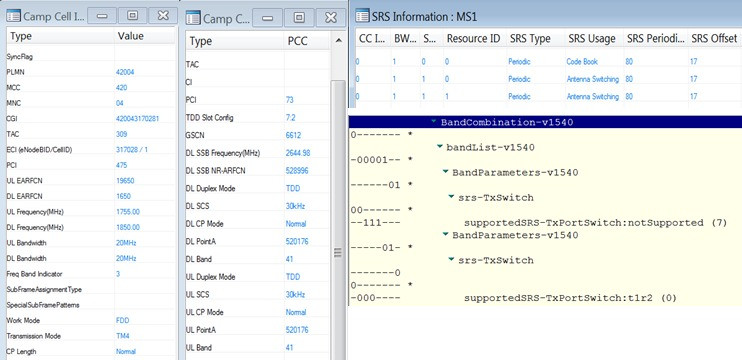Collapse the first srs-TxSwitch node

pyautogui.click(x=451, y=197)
